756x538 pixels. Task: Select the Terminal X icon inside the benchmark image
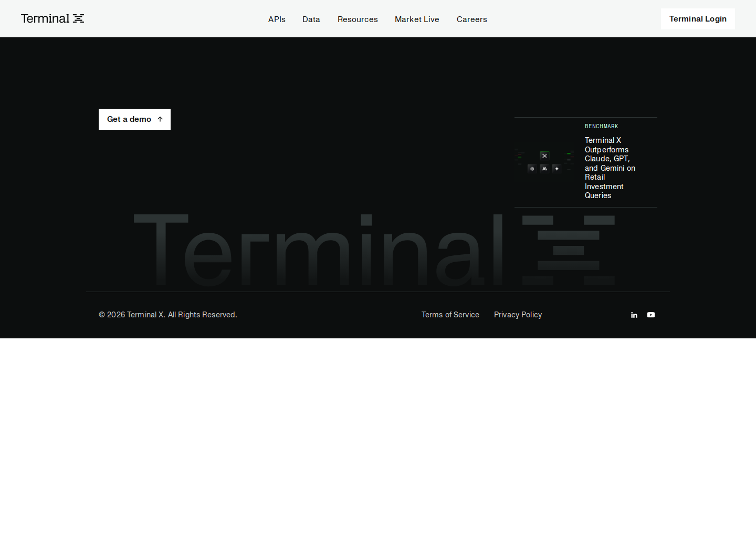(x=544, y=155)
